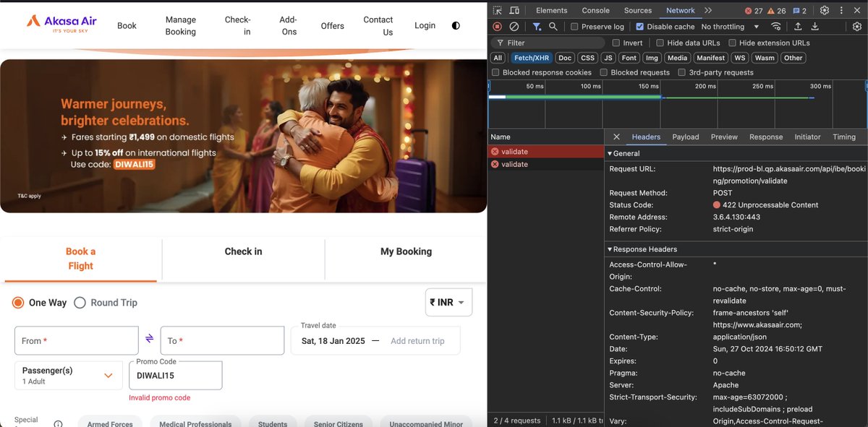Open the INR currency dropdown
The height and width of the screenshot is (427, 868).
pos(448,303)
